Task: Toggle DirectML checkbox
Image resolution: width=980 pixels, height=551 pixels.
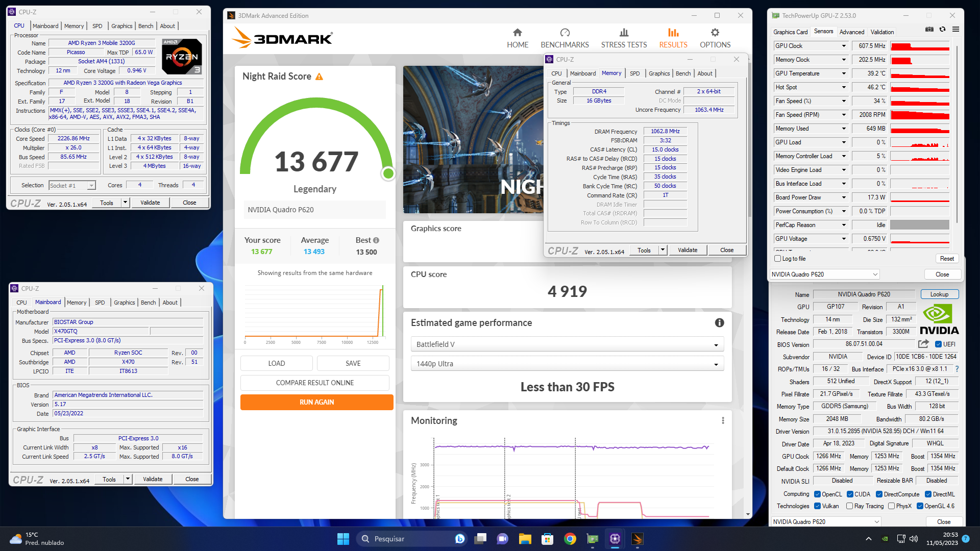Action: point(928,494)
